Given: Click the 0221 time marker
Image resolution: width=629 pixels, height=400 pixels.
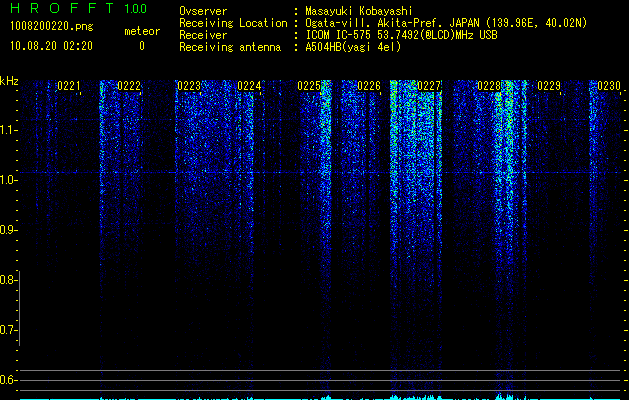Looking at the screenshot, I should click(x=69, y=86).
